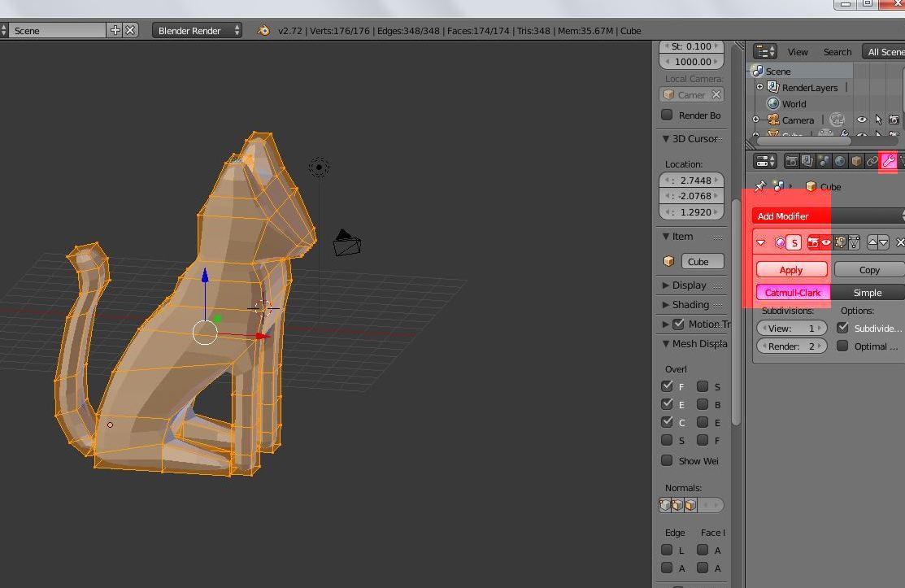Open the outliner View menu
Image resolution: width=905 pixels, height=588 pixels.
click(798, 51)
